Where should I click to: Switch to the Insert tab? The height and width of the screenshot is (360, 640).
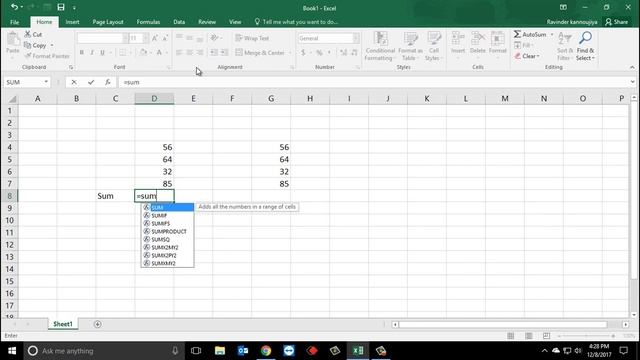[x=72, y=22]
